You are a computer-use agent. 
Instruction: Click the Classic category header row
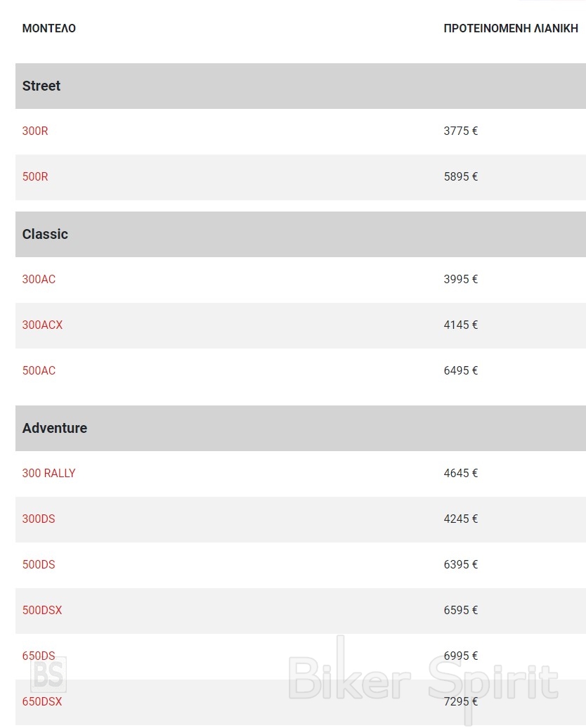300,235
